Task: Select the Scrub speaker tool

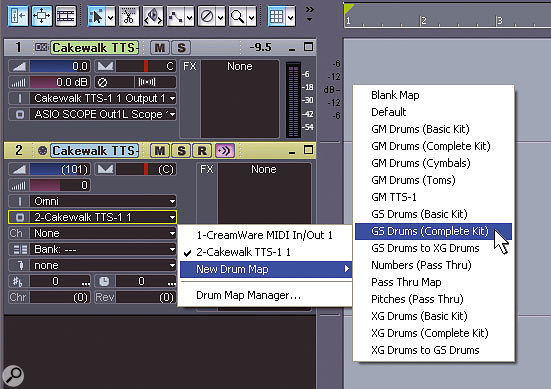Action: point(153,16)
